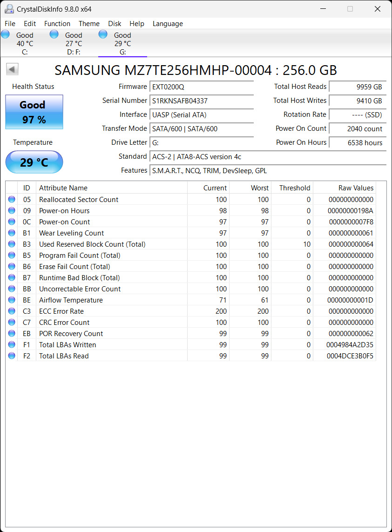Open the File menu
The image size is (392, 532).
[10, 23]
